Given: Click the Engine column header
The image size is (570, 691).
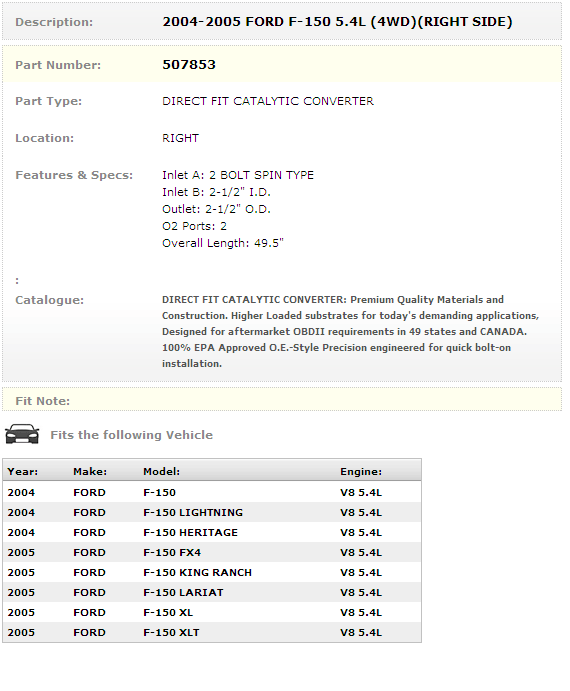Looking at the screenshot, I should click(361, 472).
